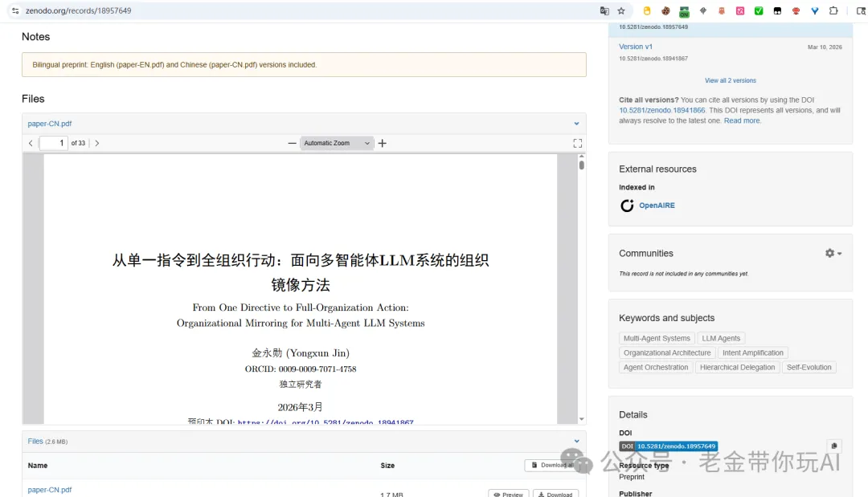The image size is (868, 497).
Task: Select the LLM Agents keyword tag
Action: click(721, 338)
